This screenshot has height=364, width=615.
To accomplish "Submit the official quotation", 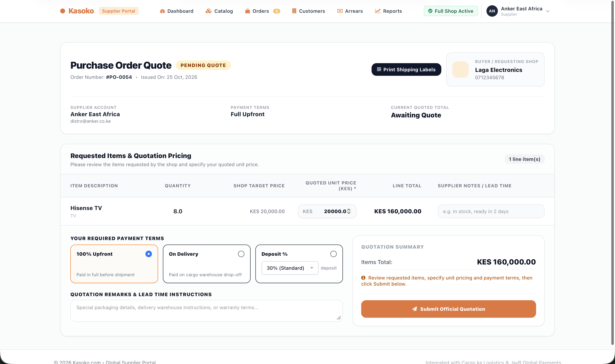I will tap(448, 309).
